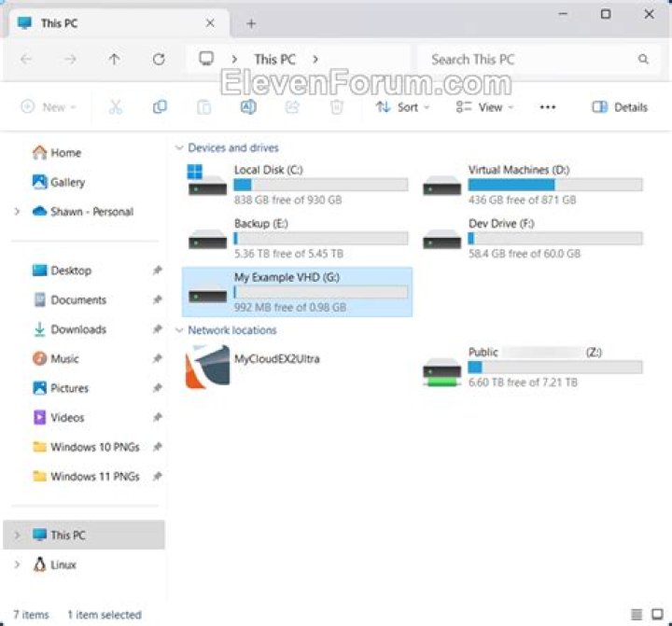This screenshot has width=672, height=626.
Task: Collapse the Network locations group
Action: click(x=179, y=330)
